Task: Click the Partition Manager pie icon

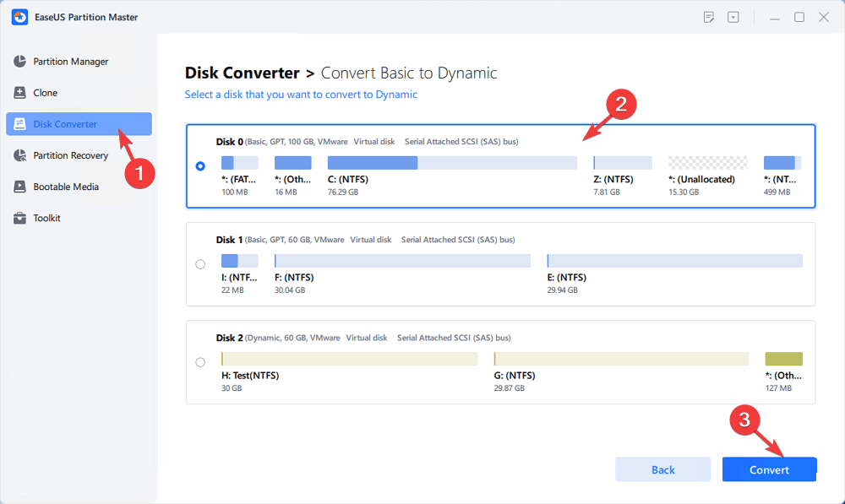Action: (x=20, y=62)
